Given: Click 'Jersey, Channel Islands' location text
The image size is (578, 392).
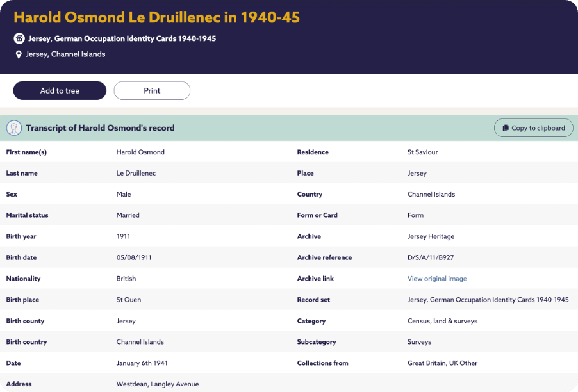Looking at the screenshot, I should [x=65, y=54].
